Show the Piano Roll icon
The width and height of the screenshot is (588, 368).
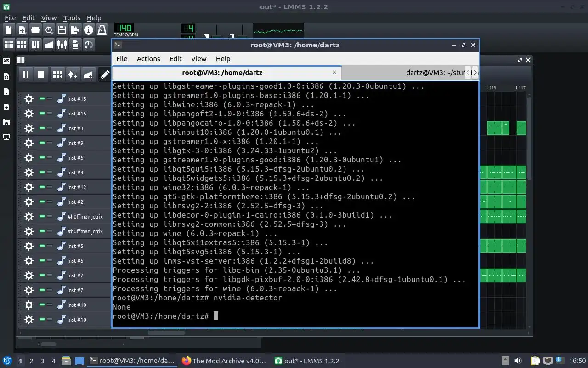35,44
